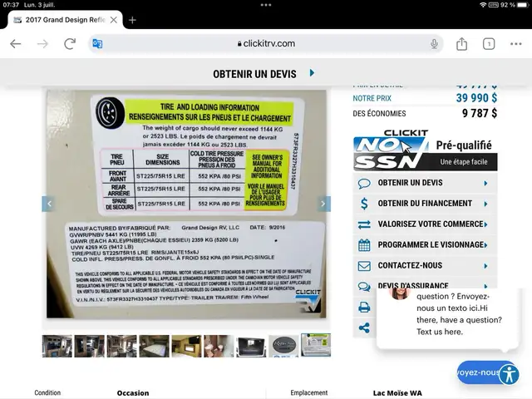Tap the clickitrv.com address bar

[x=266, y=44]
